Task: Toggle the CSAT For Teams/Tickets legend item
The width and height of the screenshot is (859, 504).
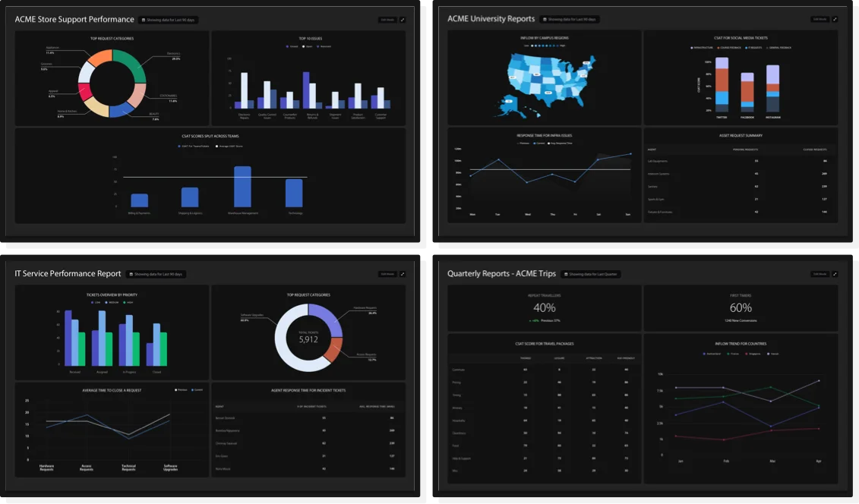Action: pos(194,146)
